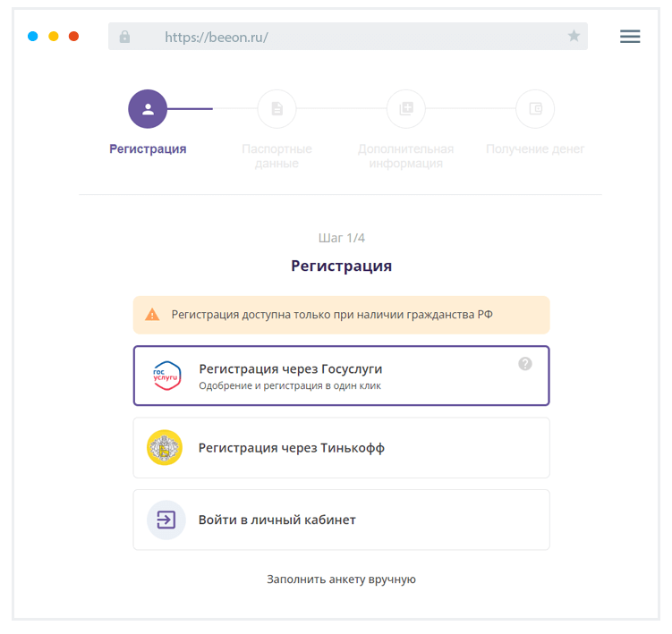The height and width of the screenshot is (634, 672).
Task: Click the login arrow icon
Action: pyautogui.click(x=166, y=520)
